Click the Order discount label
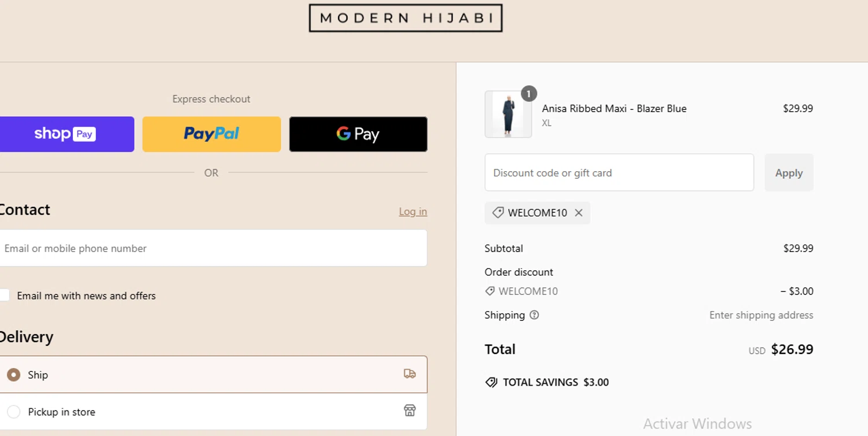868x436 pixels. (519, 272)
